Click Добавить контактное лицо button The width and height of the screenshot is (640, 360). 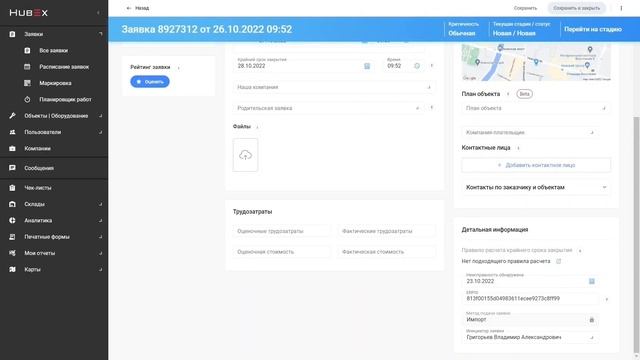coord(536,165)
